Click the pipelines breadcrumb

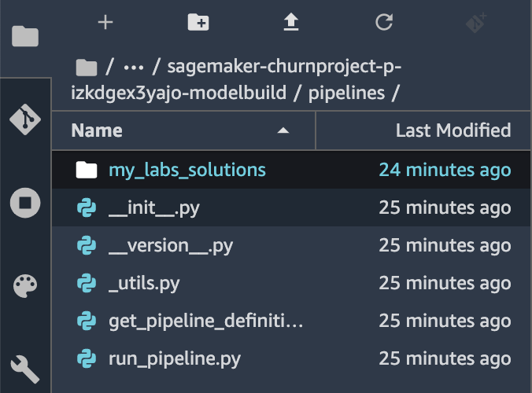point(346,93)
